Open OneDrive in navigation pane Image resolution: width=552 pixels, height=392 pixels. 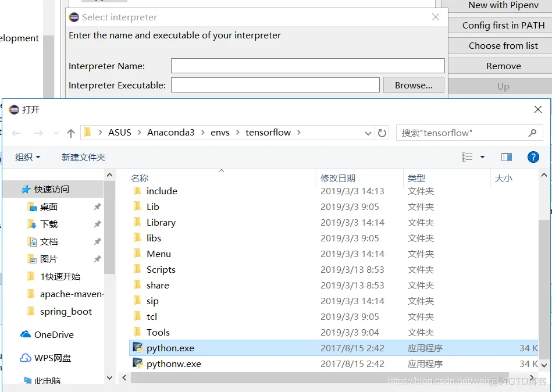(54, 334)
